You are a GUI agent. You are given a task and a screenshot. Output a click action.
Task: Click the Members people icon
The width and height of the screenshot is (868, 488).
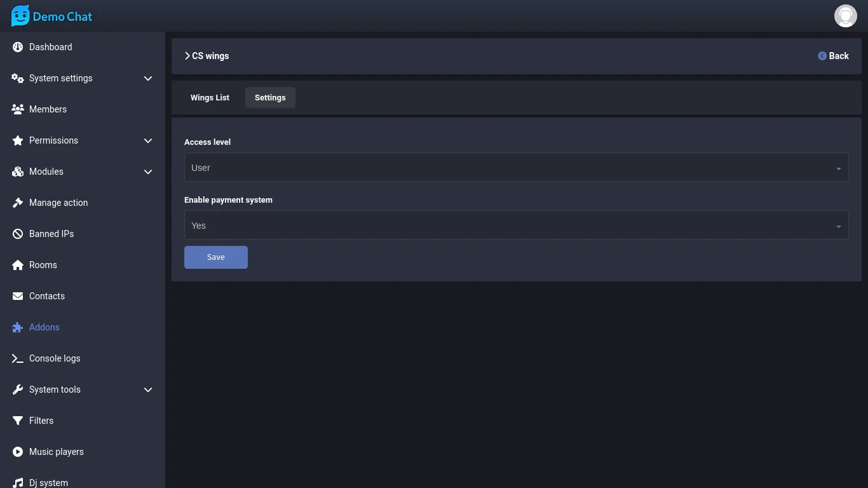[x=18, y=109]
